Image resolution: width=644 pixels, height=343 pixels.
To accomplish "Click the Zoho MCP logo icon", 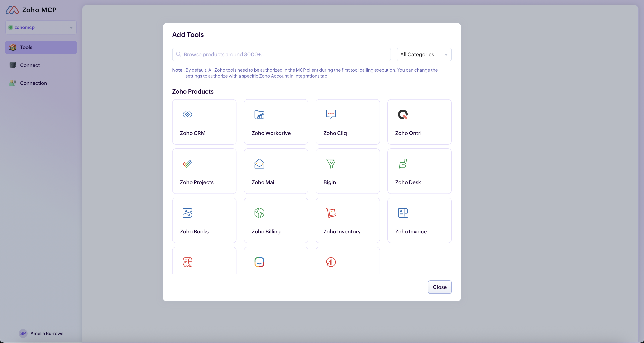I will tap(12, 10).
